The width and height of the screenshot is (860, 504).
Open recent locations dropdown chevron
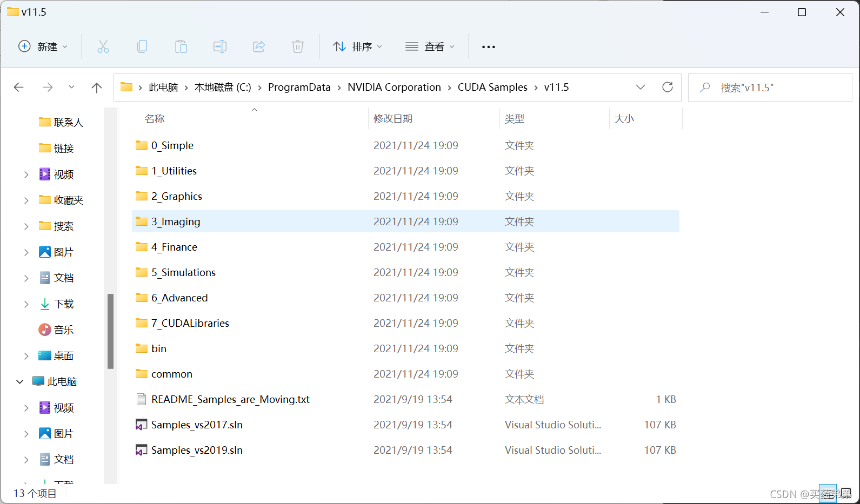71,87
